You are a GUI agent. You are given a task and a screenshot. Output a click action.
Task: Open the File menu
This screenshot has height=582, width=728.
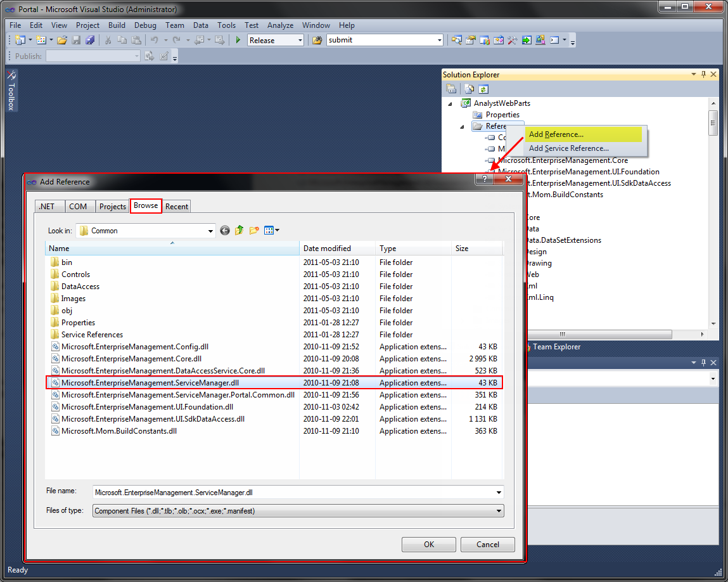(x=15, y=25)
